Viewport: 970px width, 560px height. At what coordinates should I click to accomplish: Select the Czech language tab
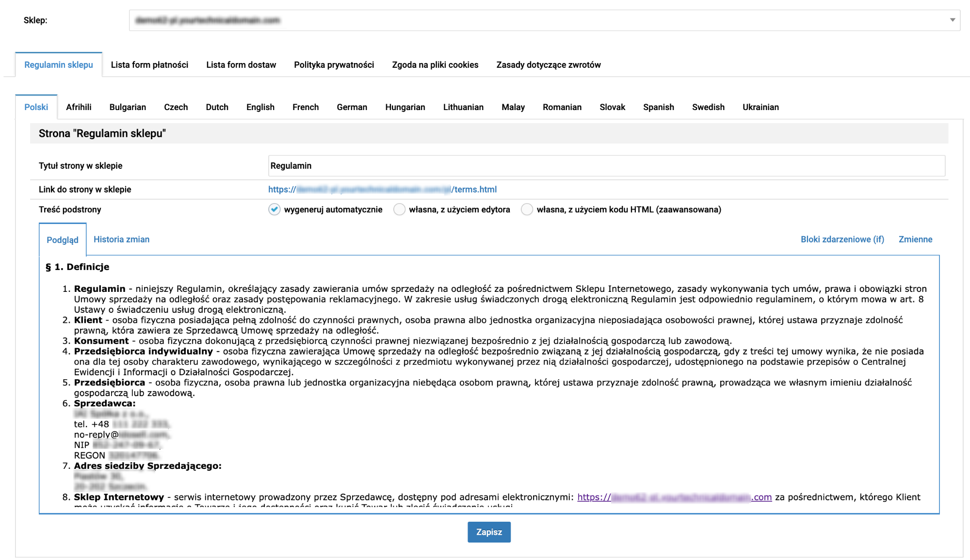176,107
